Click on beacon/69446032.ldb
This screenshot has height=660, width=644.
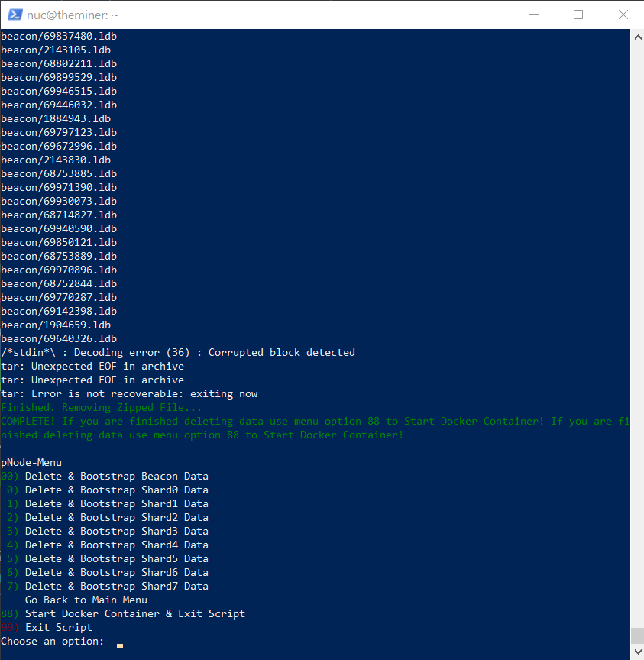pyautogui.click(x=59, y=105)
